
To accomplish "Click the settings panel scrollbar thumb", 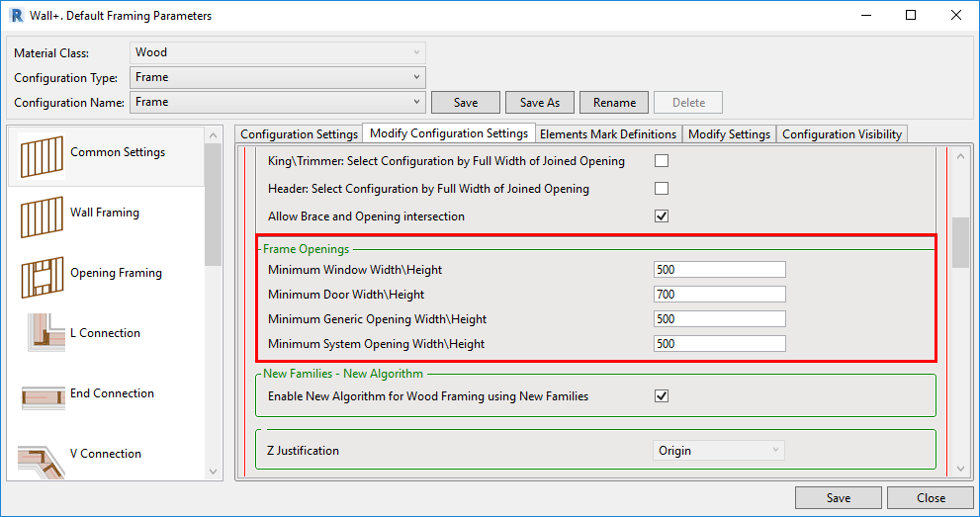I will pyautogui.click(x=960, y=243).
